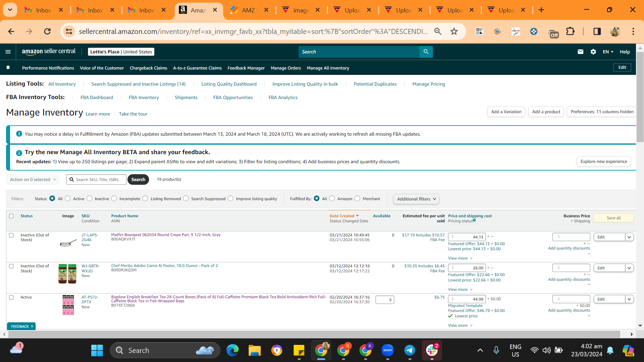Open Edit dropdown arrow for Crepe Pan row
This screenshot has height=362, width=644.
pos(630,237)
